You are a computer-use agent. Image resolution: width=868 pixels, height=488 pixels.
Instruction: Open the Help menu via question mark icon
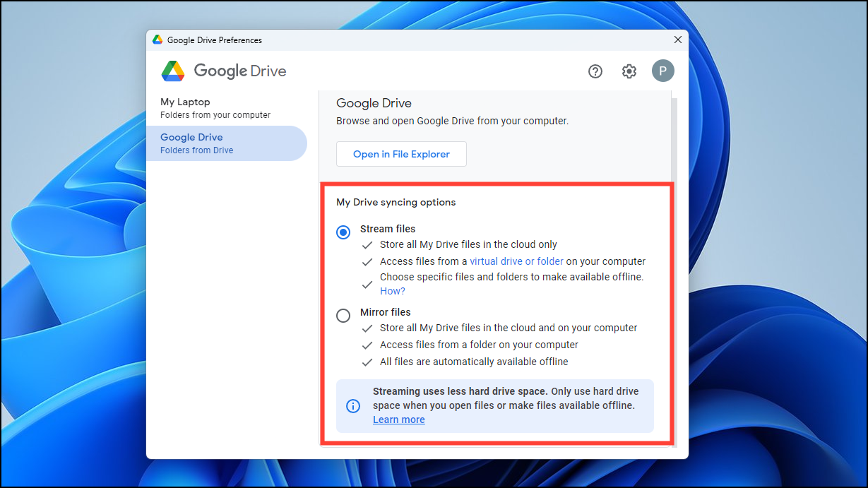tap(595, 71)
